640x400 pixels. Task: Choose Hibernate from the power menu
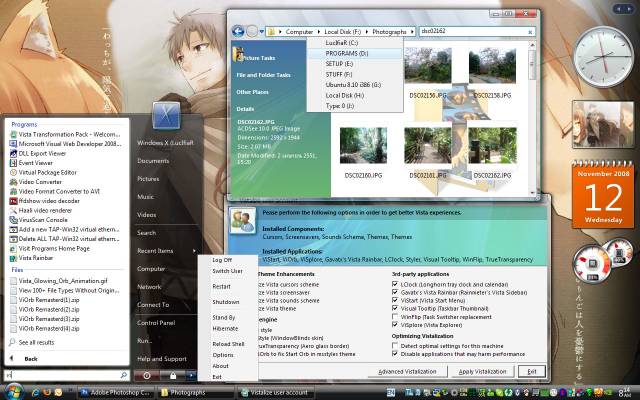pos(225,328)
